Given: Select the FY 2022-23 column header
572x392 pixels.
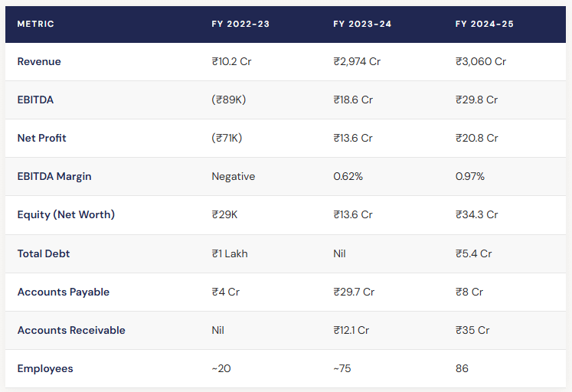Looking at the screenshot, I should point(240,24).
